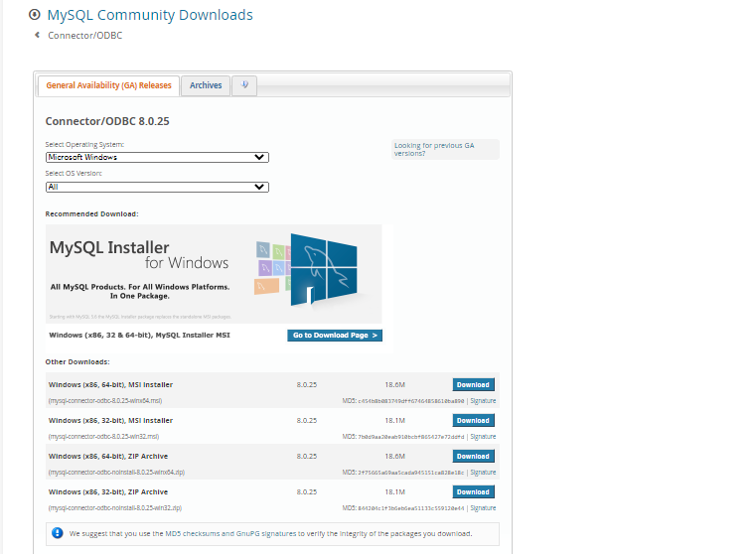Open the Select OS Version dropdown
The image size is (756, 554).
point(157,187)
